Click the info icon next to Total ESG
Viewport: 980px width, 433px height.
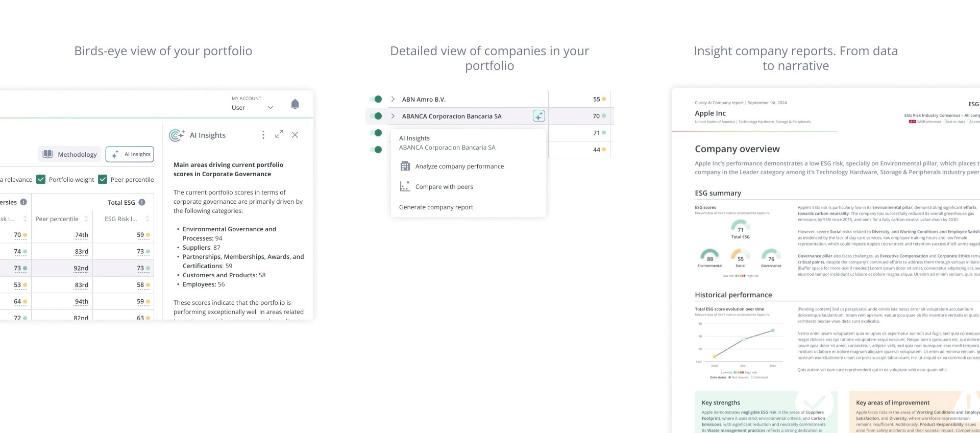tap(142, 202)
